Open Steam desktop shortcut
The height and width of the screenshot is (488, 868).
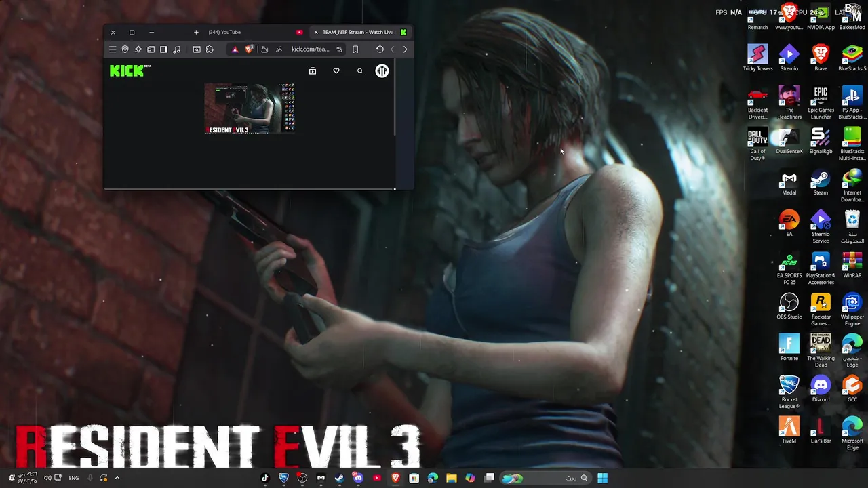tap(821, 183)
